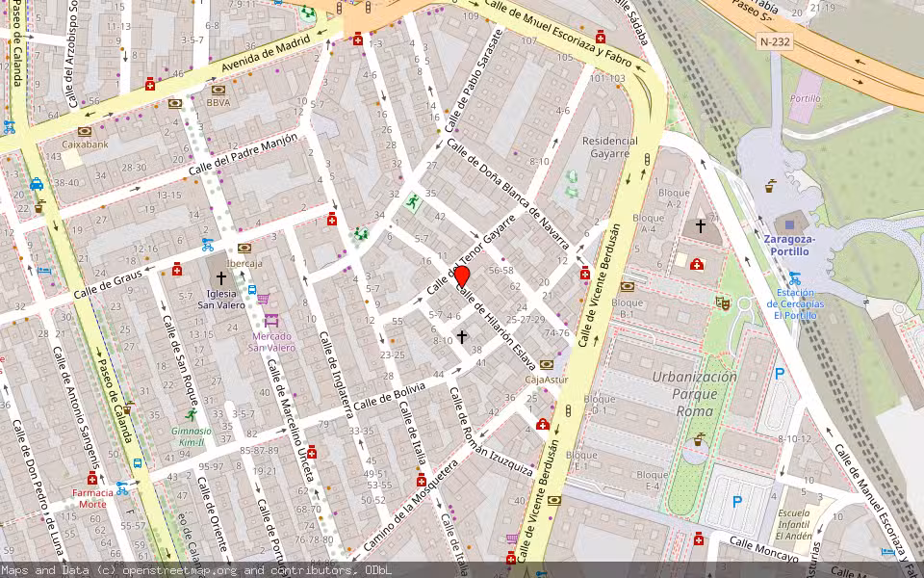924x578 pixels.
Task: Click the CajaAstur bank icon
Action: coord(547,364)
